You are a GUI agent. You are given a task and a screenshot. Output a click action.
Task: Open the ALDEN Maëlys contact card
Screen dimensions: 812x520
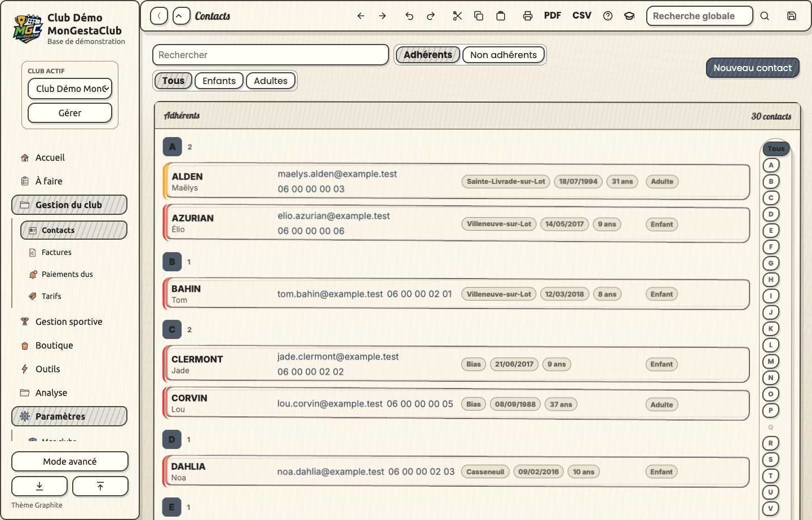pos(456,182)
